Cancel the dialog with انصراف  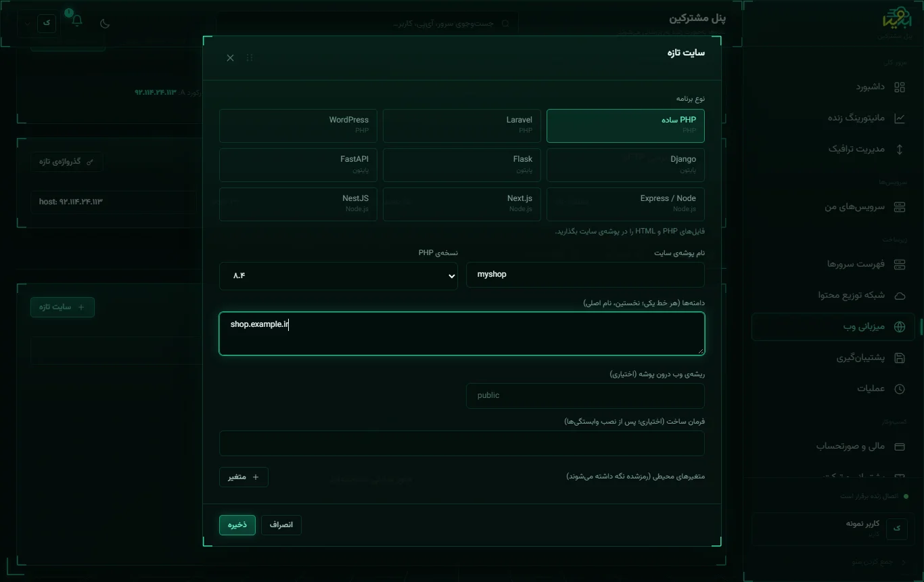[x=281, y=525]
